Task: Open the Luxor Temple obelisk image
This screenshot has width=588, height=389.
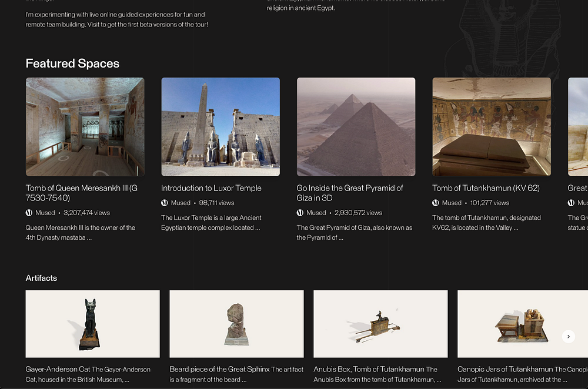Action: (220, 127)
